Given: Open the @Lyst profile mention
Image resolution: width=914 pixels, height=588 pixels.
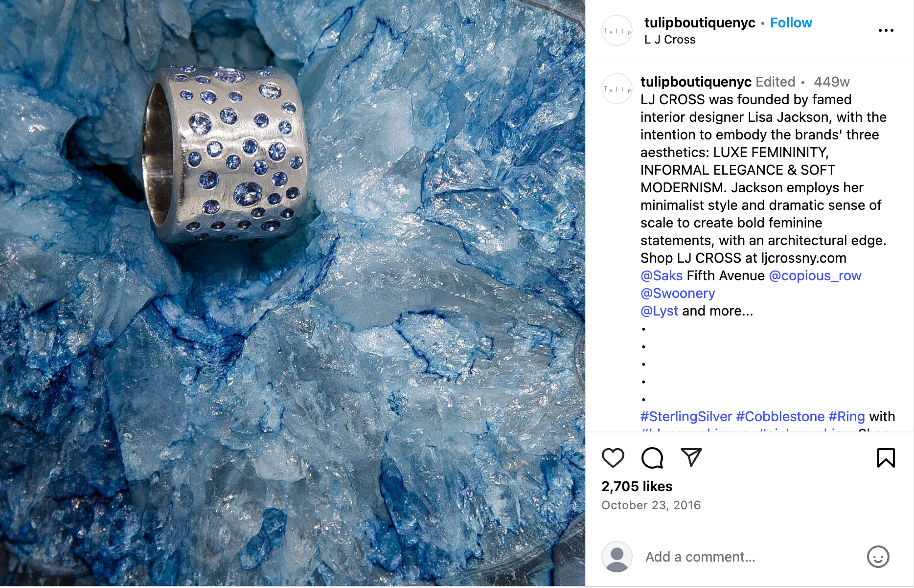Looking at the screenshot, I should (659, 311).
